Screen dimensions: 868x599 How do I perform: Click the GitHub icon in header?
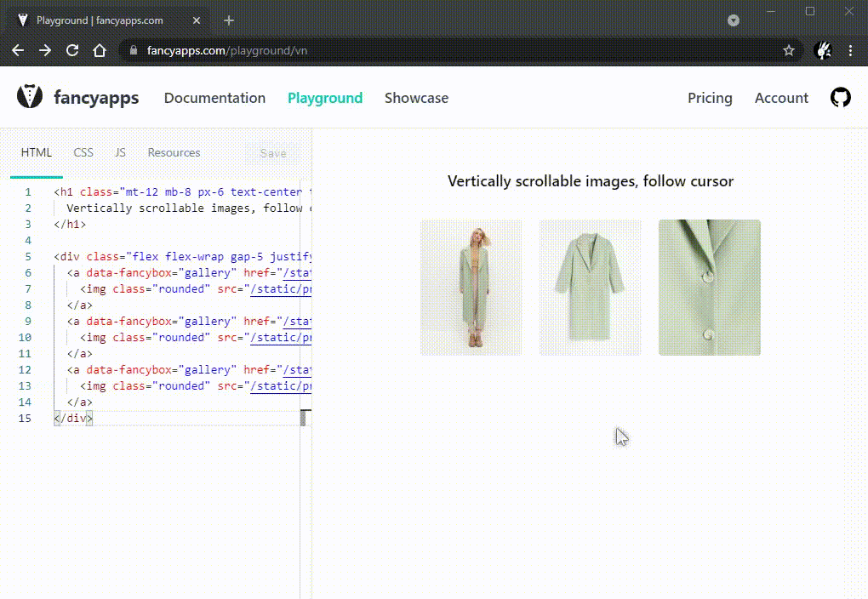point(840,98)
